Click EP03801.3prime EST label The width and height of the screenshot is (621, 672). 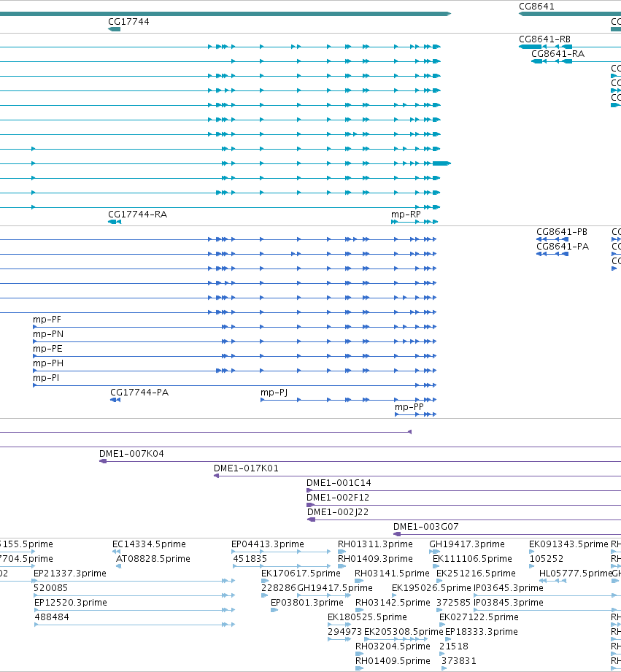pyautogui.click(x=307, y=602)
